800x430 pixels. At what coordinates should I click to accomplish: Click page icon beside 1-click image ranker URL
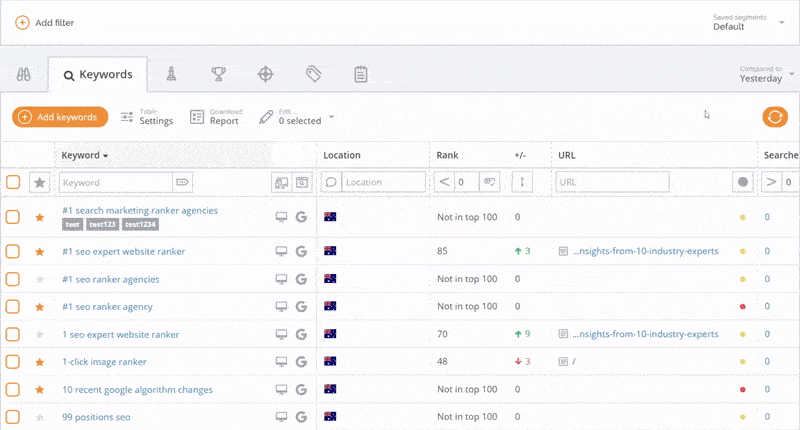(x=563, y=361)
